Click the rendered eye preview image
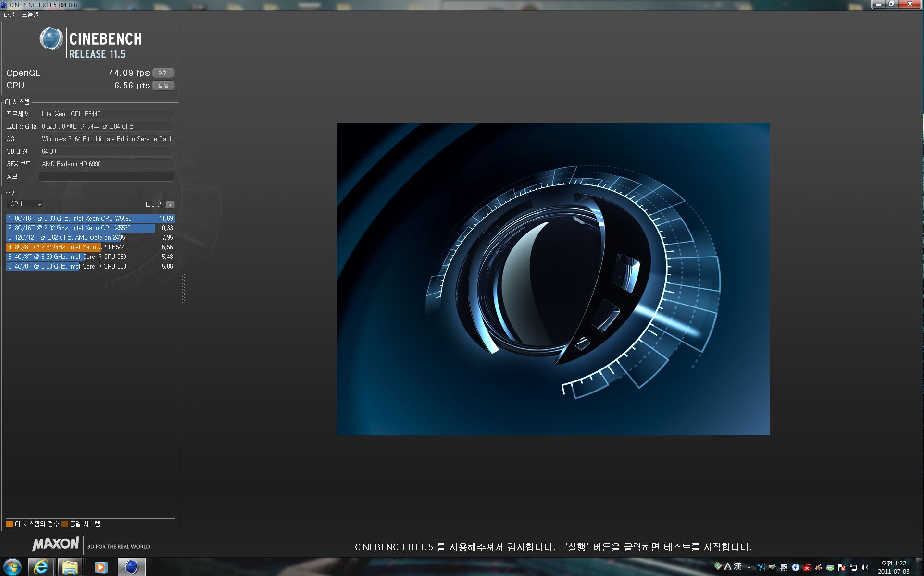 (x=553, y=279)
